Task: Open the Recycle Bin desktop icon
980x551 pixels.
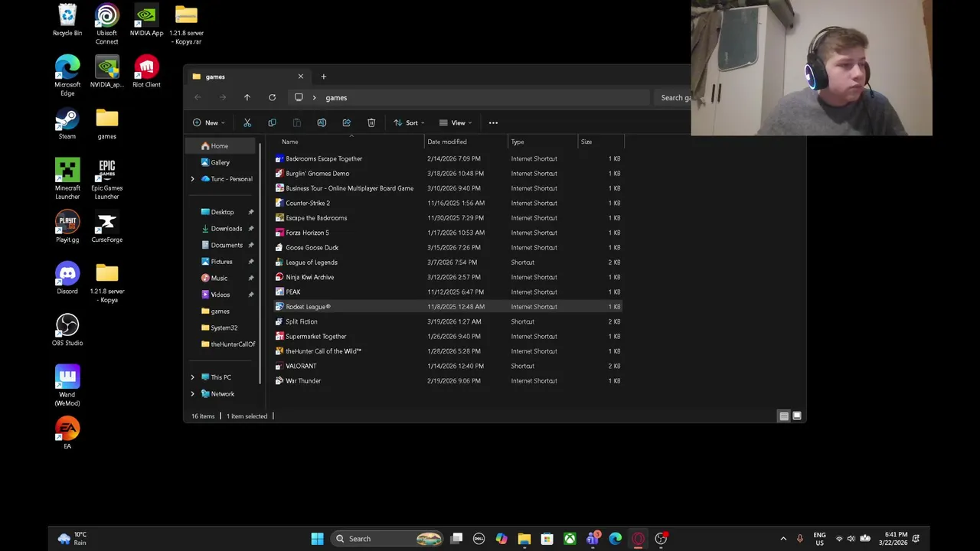Action: [67, 21]
